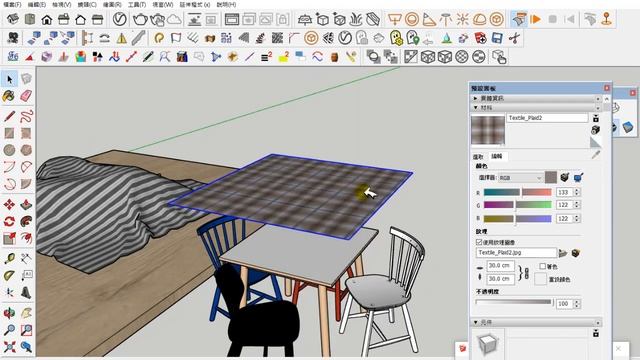
Task: Adjust the opacity slider
Action: (x=514, y=302)
